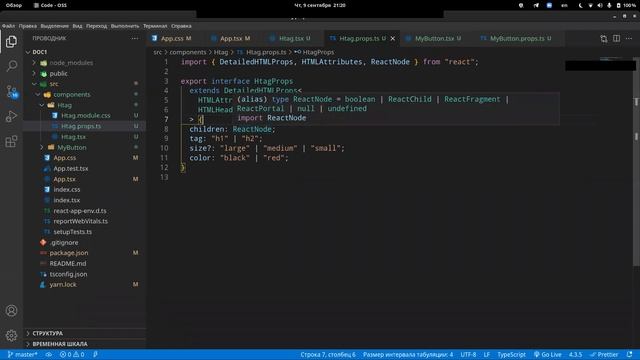Open the Вид menu
The width and height of the screenshot is (640, 360).
click(78, 26)
